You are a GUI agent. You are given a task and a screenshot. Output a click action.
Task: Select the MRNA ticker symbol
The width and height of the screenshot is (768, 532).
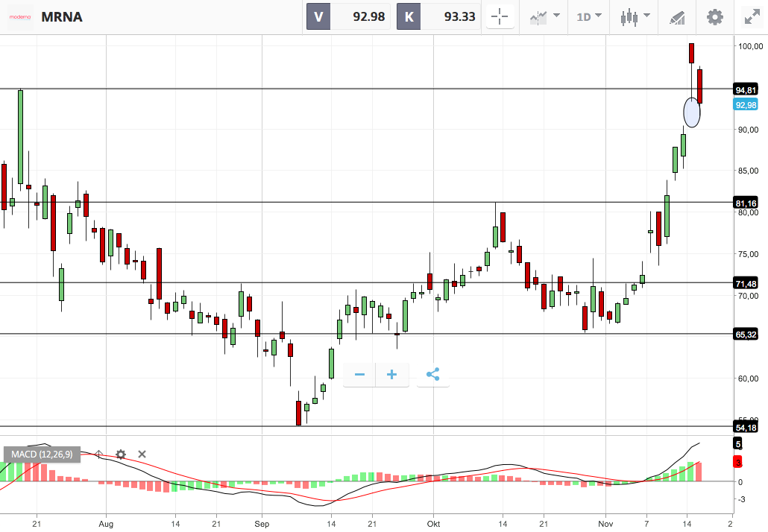coord(62,17)
